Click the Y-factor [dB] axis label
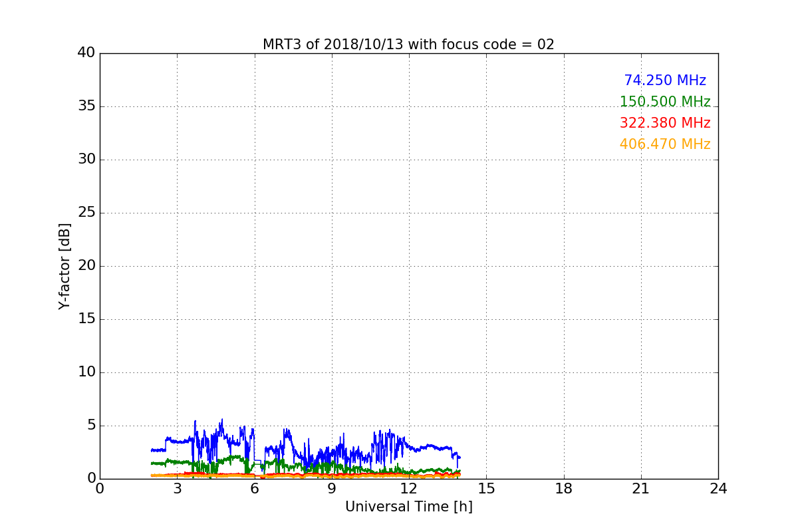798x532 pixels. [x=65, y=266]
